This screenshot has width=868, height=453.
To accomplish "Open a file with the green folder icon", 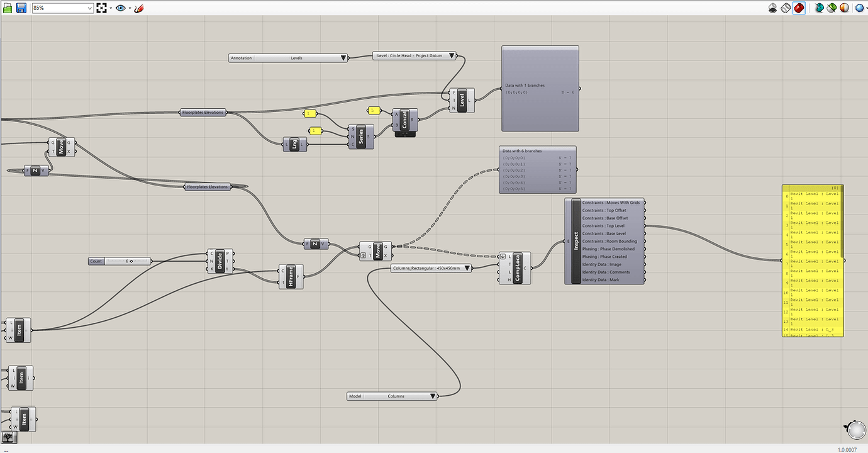I will click(x=8, y=8).
